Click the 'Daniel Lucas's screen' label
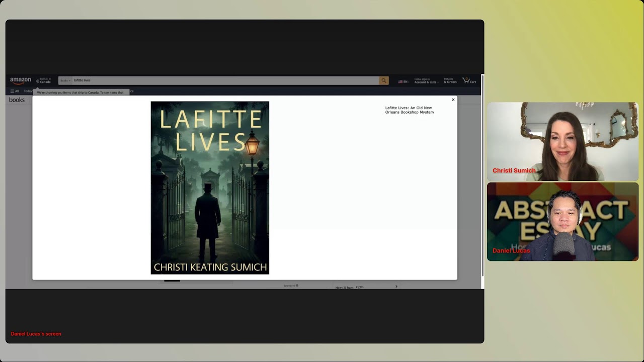Screen dimensions: 644x362 point(36,334)
